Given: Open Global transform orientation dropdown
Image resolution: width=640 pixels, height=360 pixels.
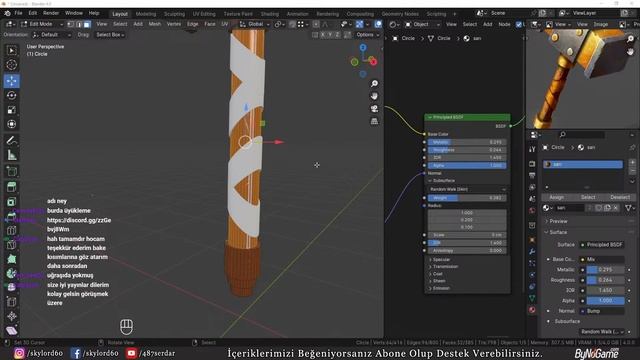Looking at the screenshot, I should pos(255,24).
